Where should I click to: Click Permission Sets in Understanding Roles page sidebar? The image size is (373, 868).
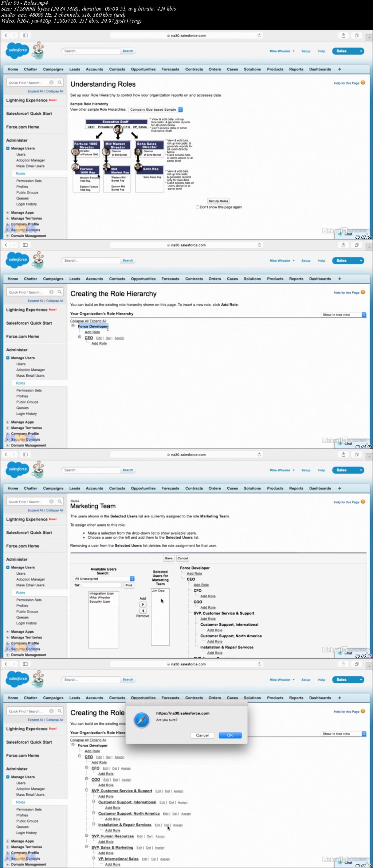pyautogui.click(x=29, y=181)
